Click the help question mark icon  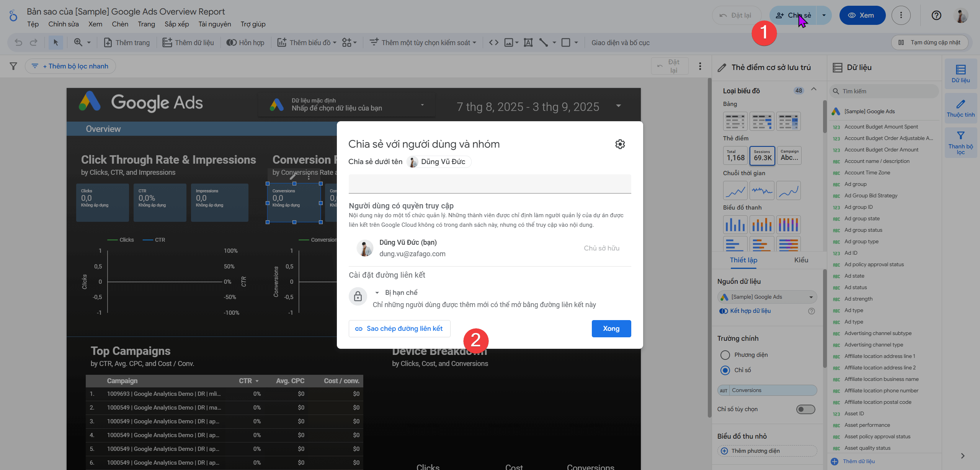tap(936, 15)
